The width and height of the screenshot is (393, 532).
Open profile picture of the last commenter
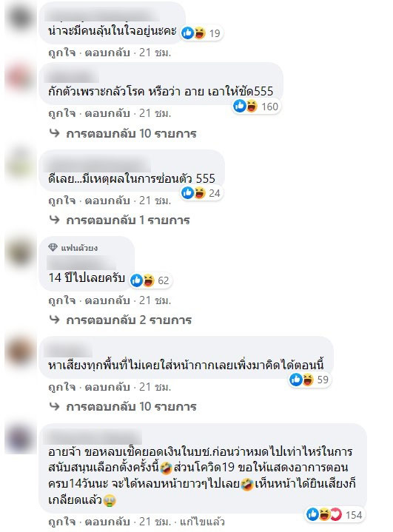pyautogui.click(x=21, y=438)
